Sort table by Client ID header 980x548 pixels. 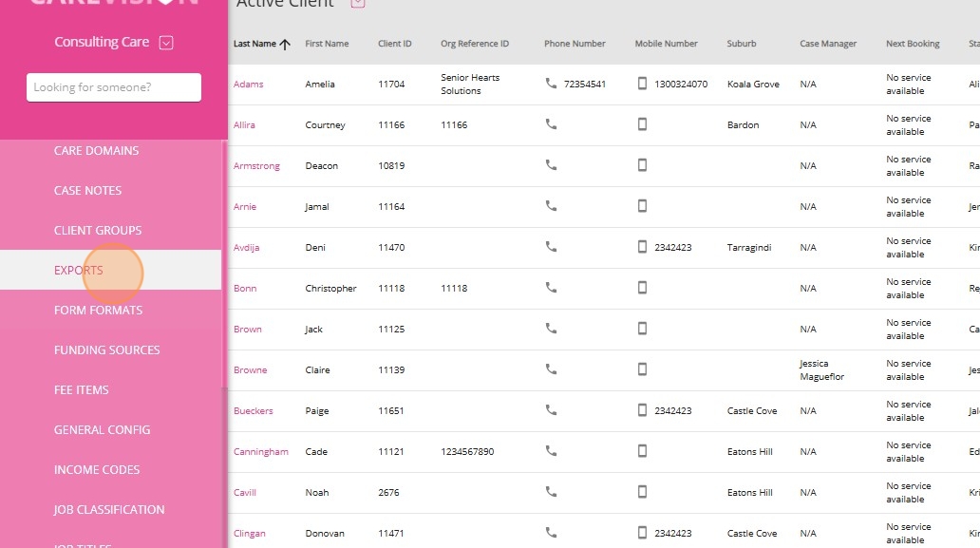point(394,44)
